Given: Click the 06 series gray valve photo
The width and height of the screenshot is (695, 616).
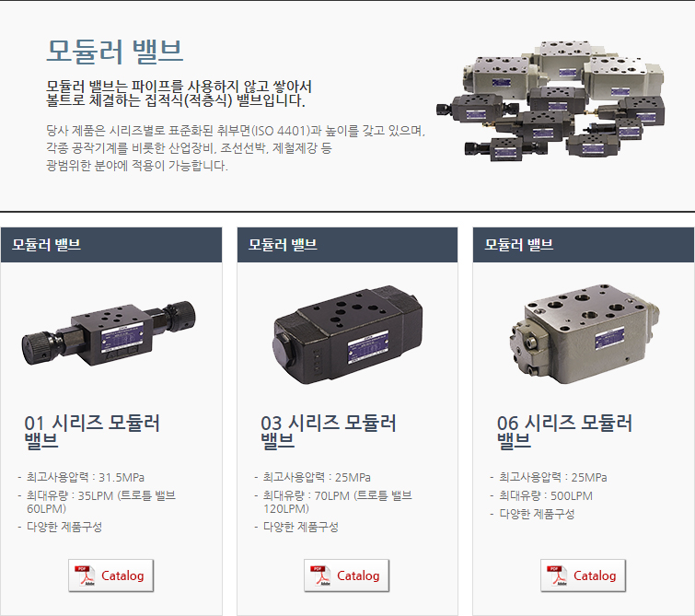Looking at the screenshot, I should click(585, 335).
